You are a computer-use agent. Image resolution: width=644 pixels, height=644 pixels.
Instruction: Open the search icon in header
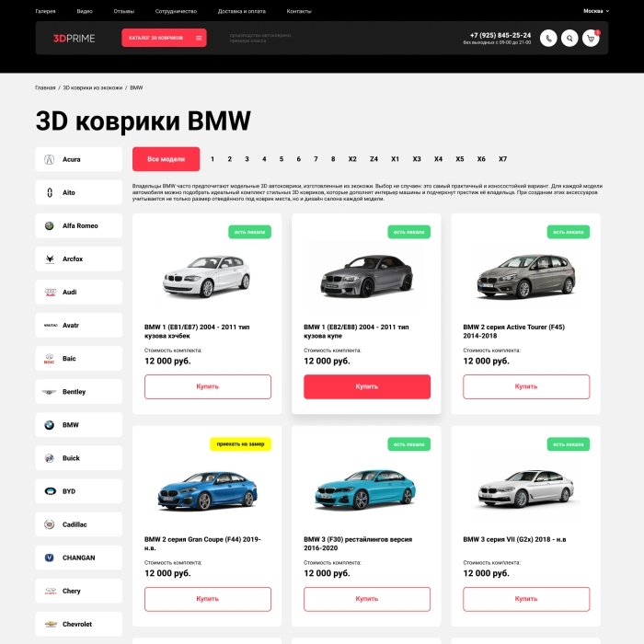569,39
